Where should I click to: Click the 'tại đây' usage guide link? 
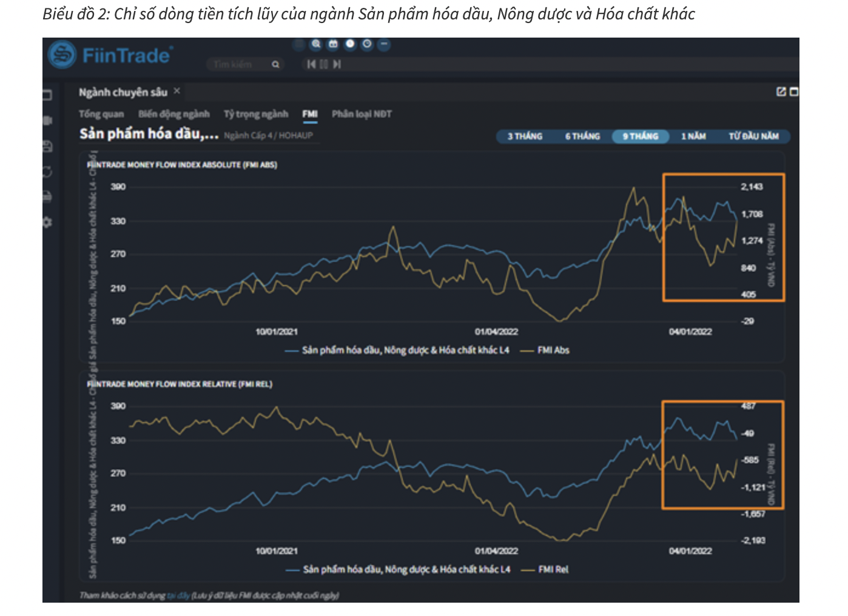178,595
